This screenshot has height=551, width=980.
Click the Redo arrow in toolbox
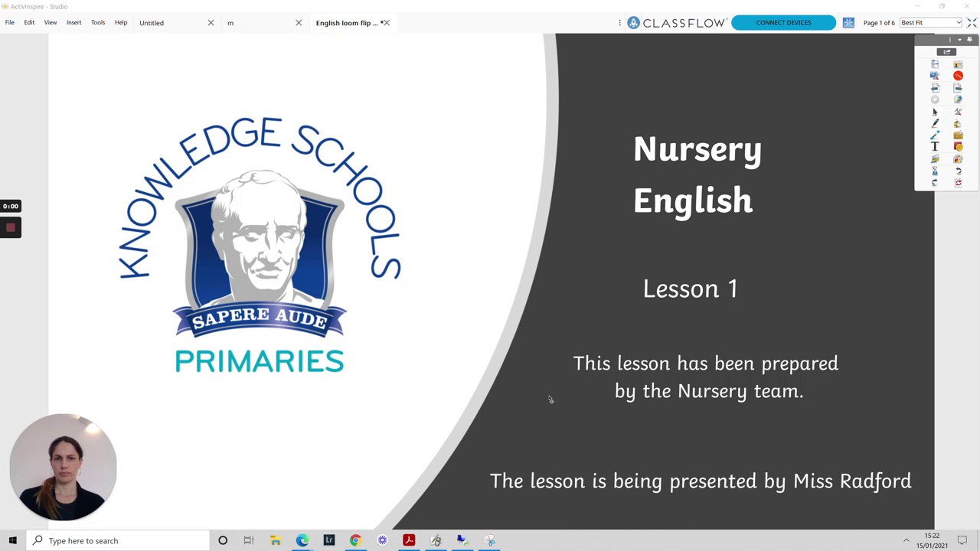pyautogui.click(x=935, y=183)
